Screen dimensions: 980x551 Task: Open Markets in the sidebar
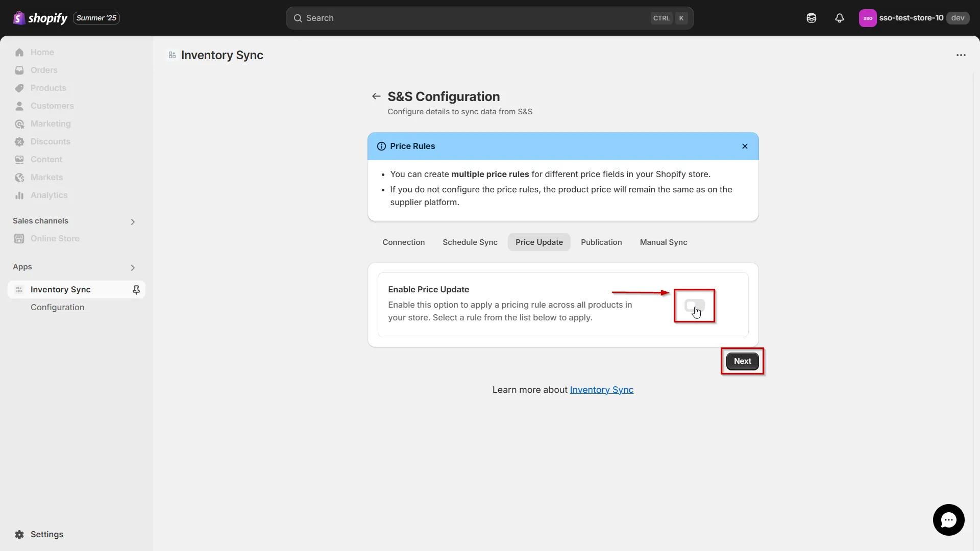(46, 177)
